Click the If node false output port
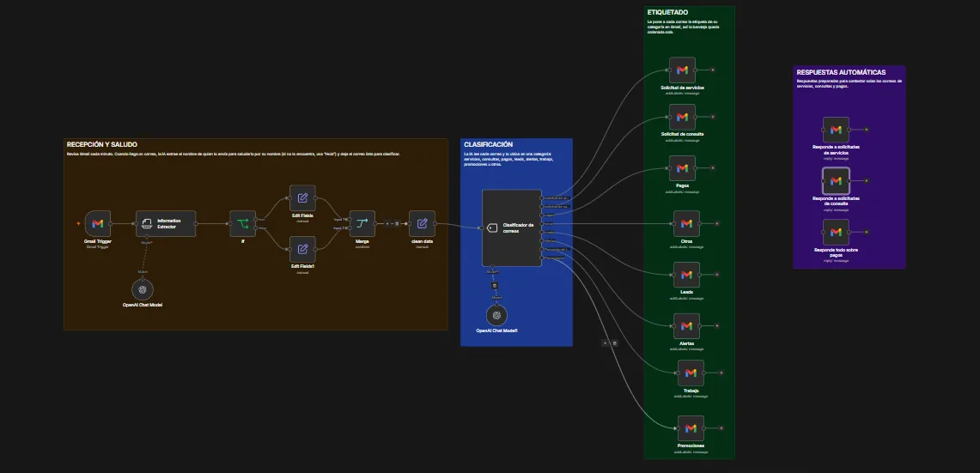 tap(256, 228)
